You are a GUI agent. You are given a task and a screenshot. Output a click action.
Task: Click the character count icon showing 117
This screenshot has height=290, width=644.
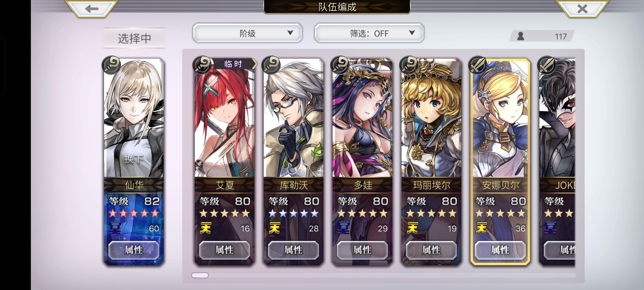pos(521,36)
